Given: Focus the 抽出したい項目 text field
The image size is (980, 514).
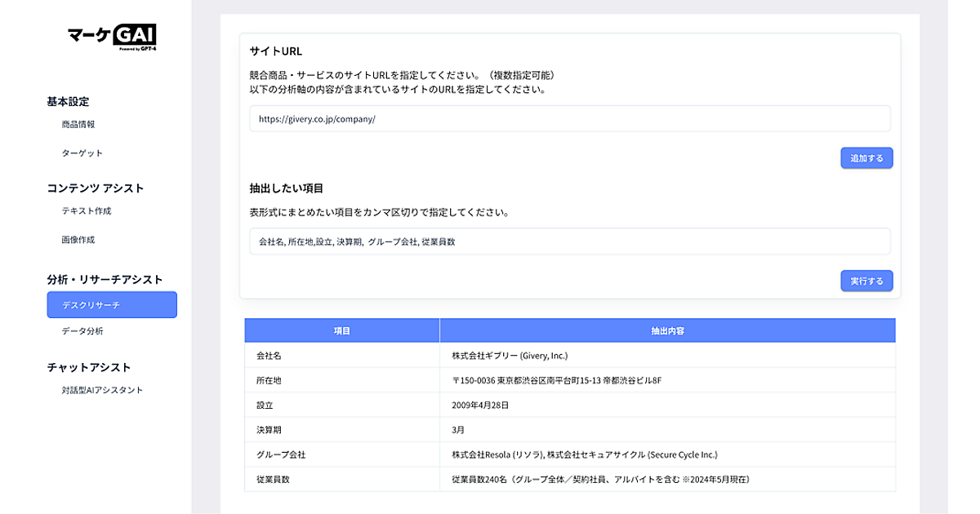Looking at the screenshot, I should 569,241.
